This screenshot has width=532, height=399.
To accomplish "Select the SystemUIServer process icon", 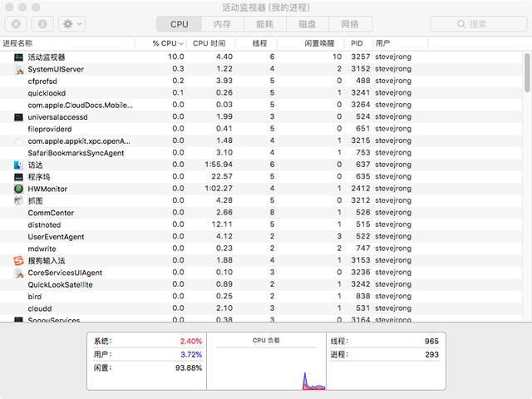I will tap(18, 69).
